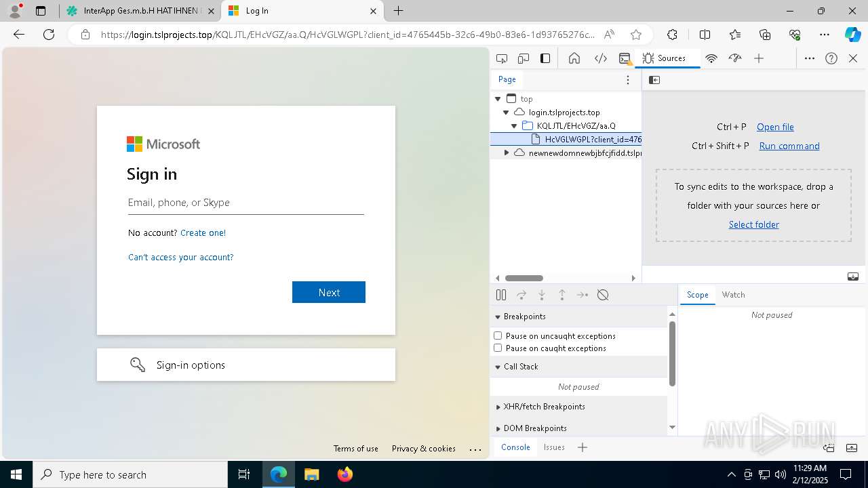The height and width of the screenshot is (488, 868).
Task: Click the Inspect element tool icon
Action: pos(502,58)
